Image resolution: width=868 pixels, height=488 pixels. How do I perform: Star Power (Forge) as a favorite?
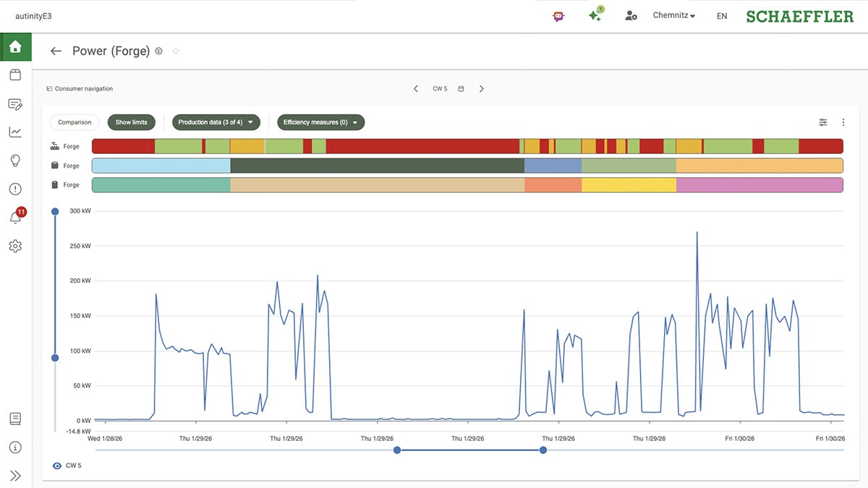(175, 51)
